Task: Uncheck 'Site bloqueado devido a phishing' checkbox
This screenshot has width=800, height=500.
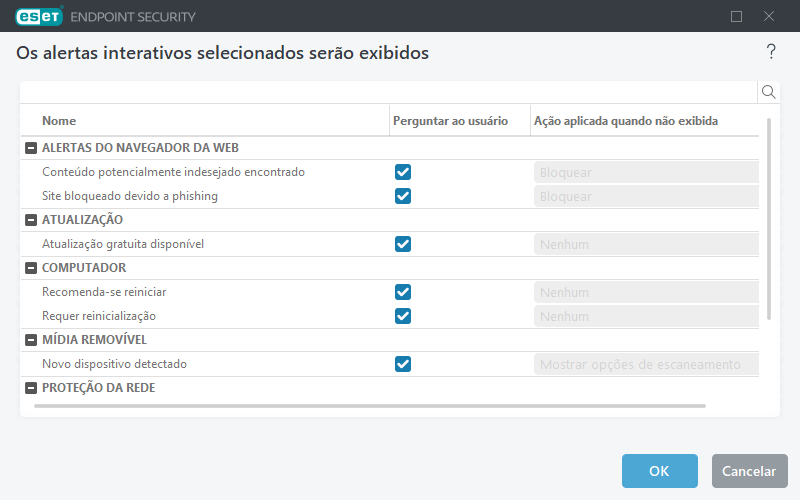Action: pyautogui.click(x=403, y=196)
